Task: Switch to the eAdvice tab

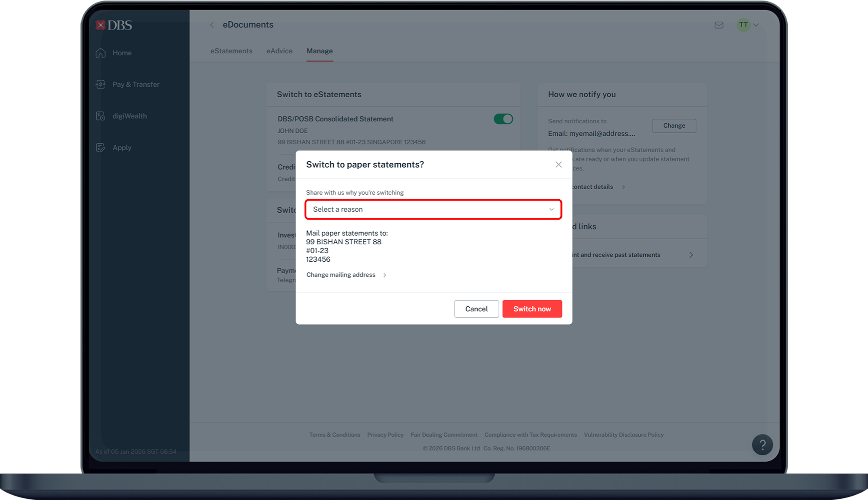Action: (x=279, y=51)
